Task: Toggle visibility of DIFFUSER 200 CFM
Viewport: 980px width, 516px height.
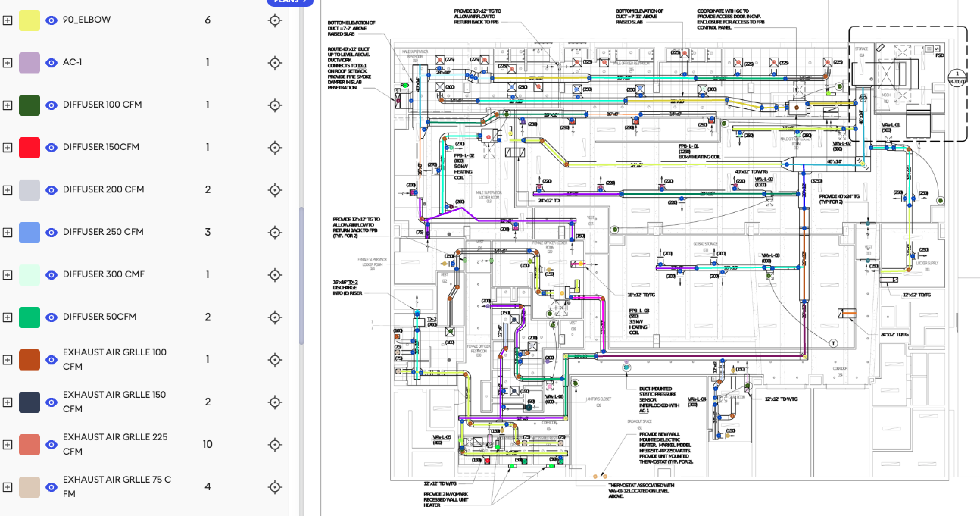Action: coord(51,190)
